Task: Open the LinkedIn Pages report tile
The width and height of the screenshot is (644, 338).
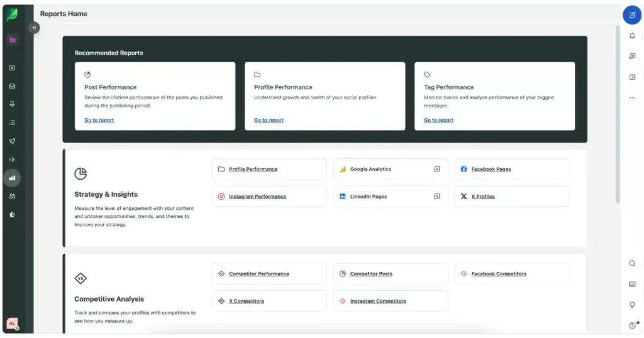Action: (x=391, y=197)
